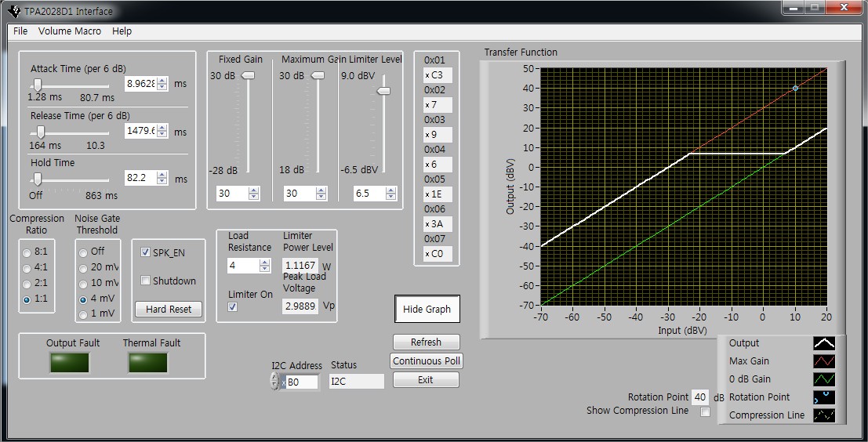Toggle the SPK_EN checkbox
This screenshot has height=442, width=868.
[x=145, y=252]
